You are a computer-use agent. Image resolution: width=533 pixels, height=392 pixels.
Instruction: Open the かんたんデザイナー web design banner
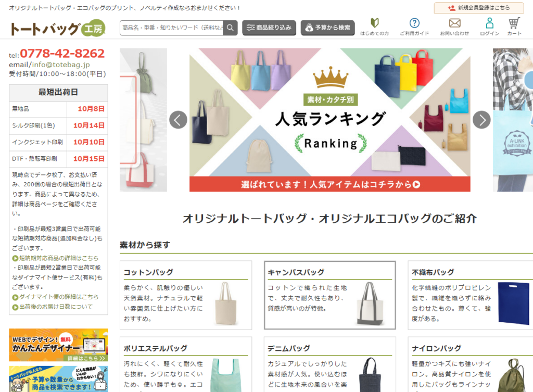click(58, 345)
